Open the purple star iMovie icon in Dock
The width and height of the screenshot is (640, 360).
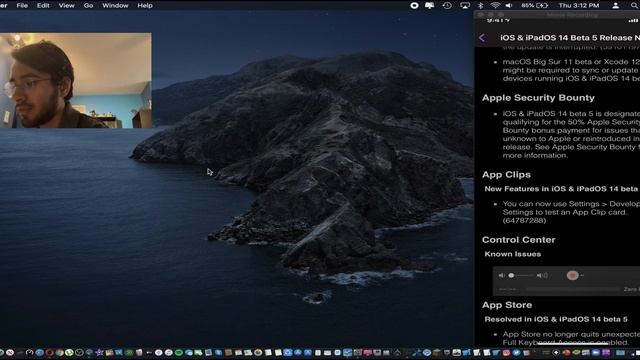(x=99, y=353)
